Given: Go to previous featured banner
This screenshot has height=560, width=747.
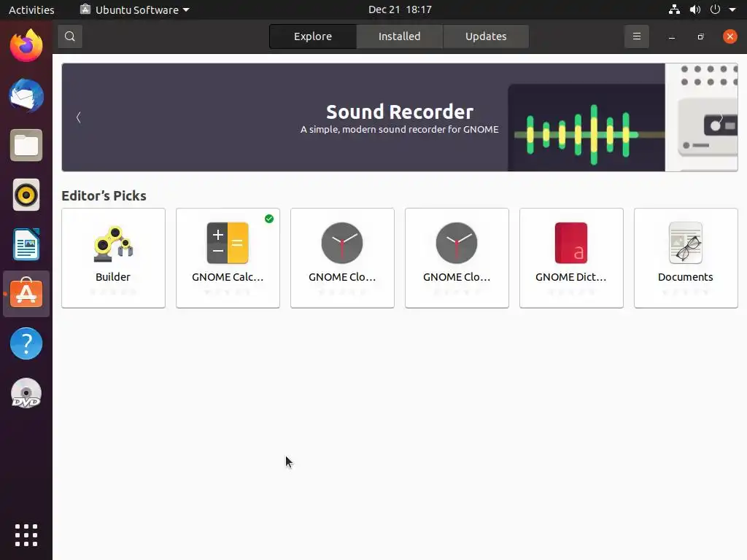Looking at the screenshot, I should click(x=79, y=117).
